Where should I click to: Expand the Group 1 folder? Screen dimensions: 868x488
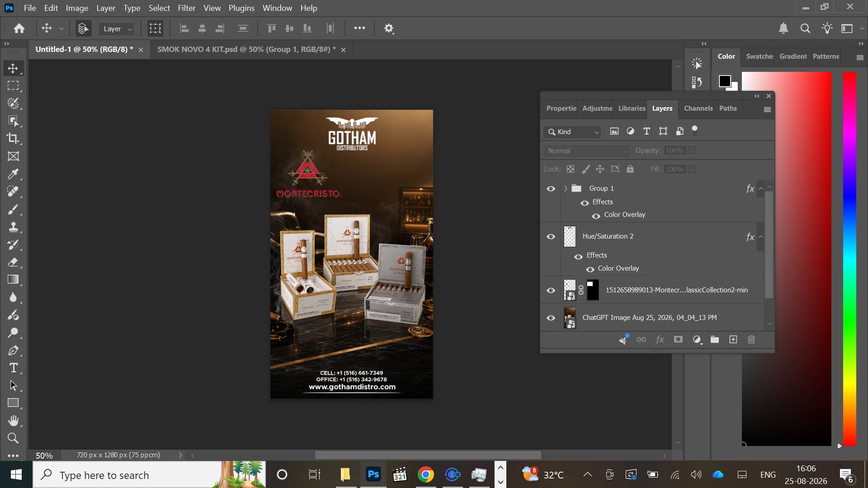click(566, 188)
